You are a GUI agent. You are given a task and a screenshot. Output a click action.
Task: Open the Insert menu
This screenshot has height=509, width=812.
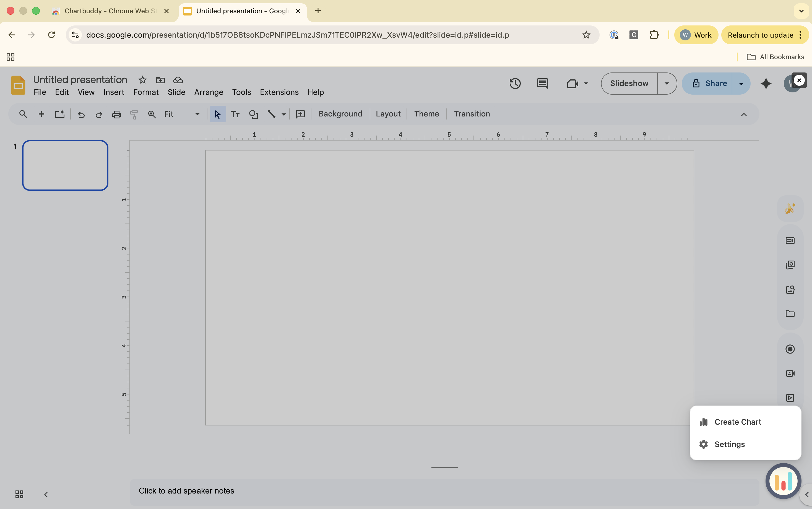113,92
